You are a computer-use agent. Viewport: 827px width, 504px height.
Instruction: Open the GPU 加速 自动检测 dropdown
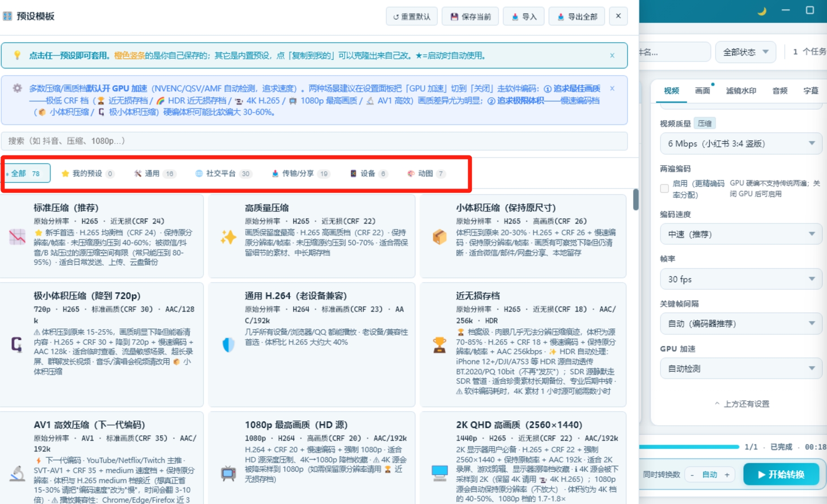tap(741, 368)
